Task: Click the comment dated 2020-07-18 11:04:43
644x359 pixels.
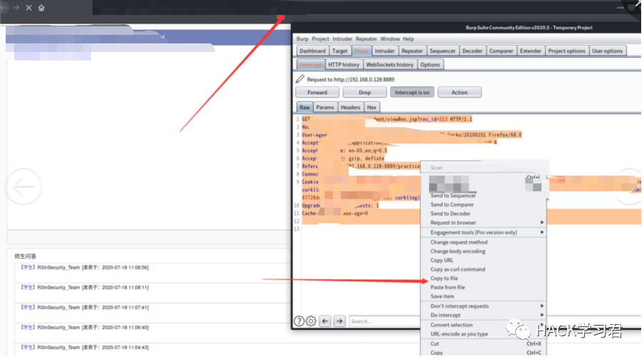Action: pyautogui.click(x=84, y=348)
